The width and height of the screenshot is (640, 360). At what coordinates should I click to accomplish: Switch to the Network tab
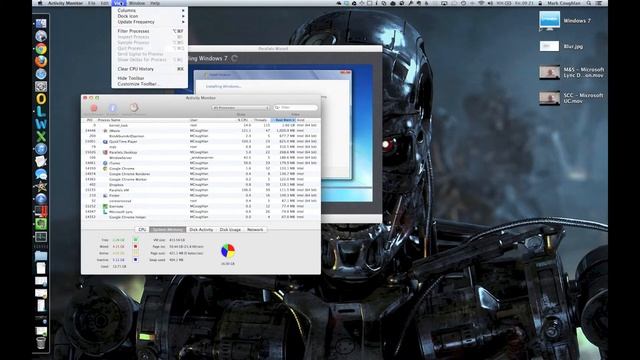[x=255, y=230]
